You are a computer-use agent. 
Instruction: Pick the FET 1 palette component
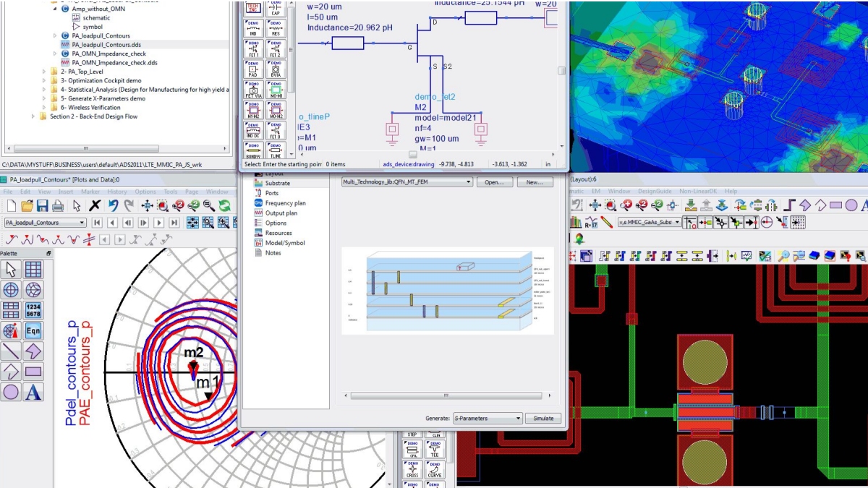point(253,49)
